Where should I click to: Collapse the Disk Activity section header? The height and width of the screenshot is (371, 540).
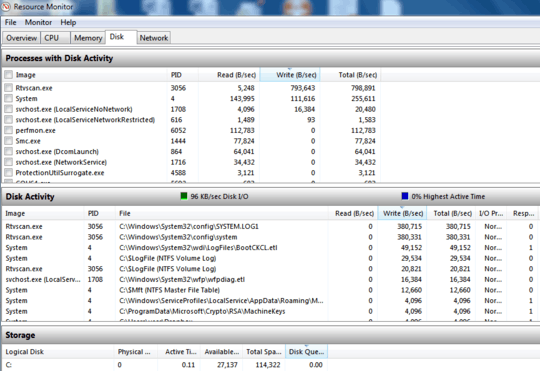[x=270, y=197]
